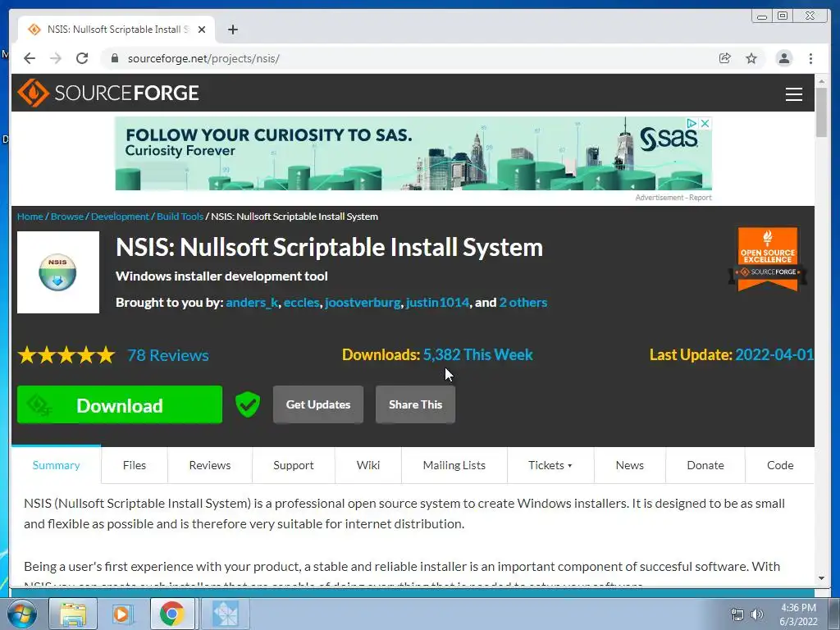
Task: Open the anders_k contributor link
Action: tap(252, 303)
